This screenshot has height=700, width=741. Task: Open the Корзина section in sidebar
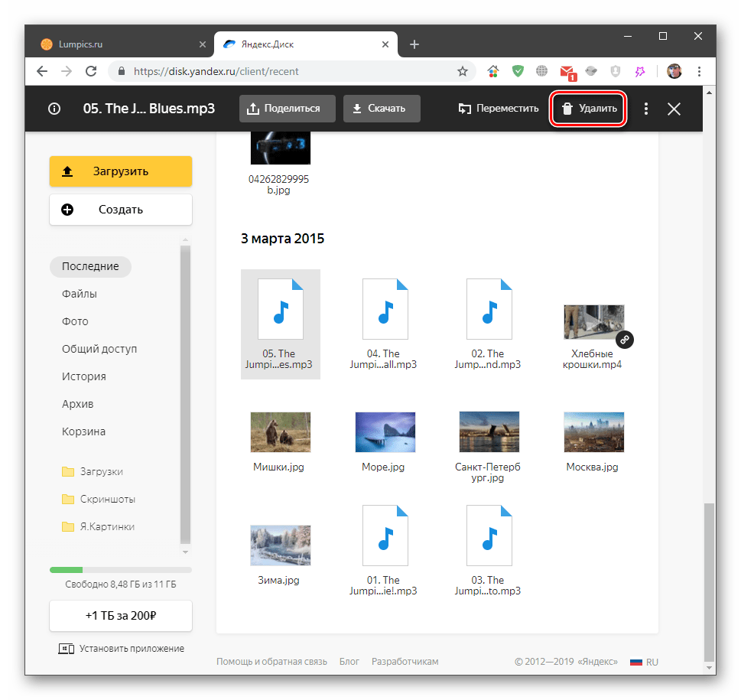(x=83, y=431)
